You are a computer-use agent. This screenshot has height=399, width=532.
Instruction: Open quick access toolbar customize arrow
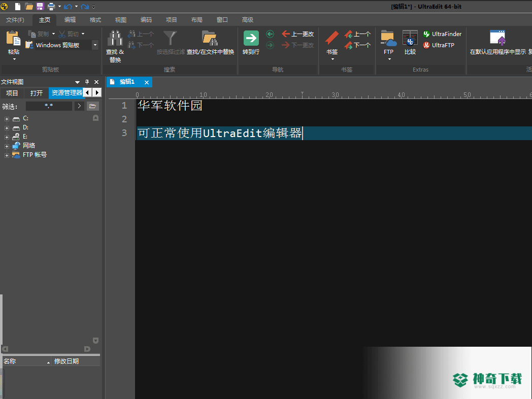click(x=93, y=7)
